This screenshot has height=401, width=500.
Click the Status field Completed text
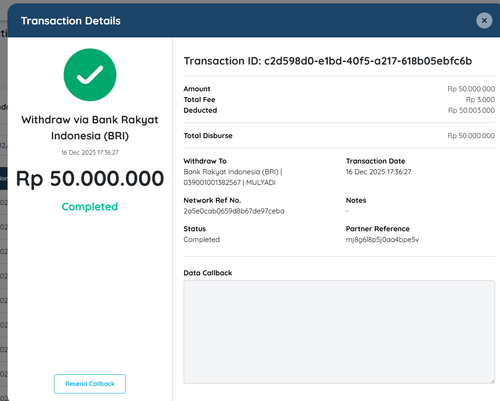[202, 240]
